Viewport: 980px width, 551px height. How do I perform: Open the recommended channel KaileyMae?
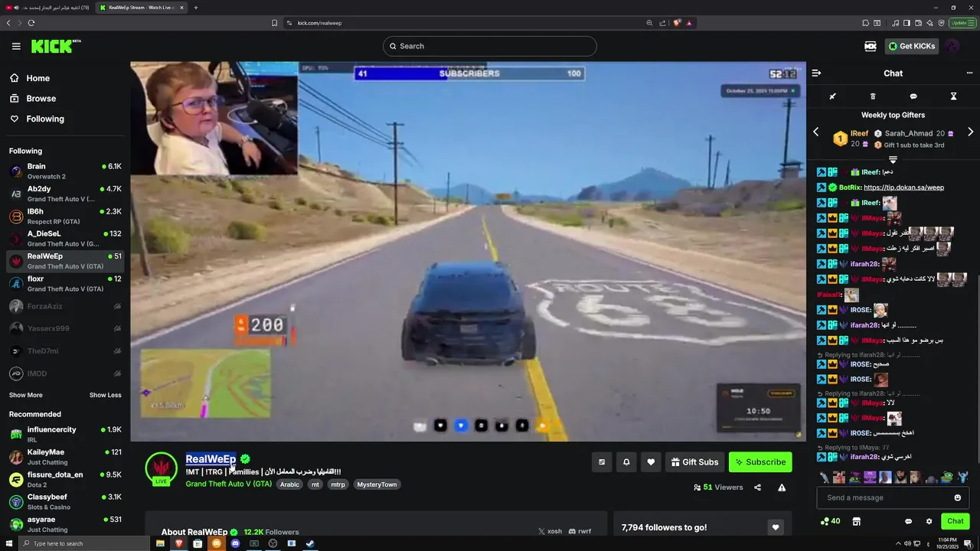65,457
